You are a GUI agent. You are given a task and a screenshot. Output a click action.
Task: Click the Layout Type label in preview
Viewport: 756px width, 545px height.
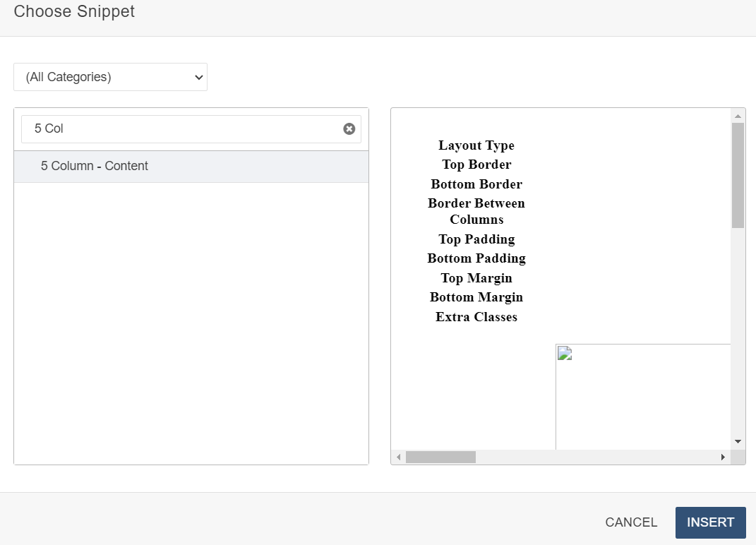[476, 145]
